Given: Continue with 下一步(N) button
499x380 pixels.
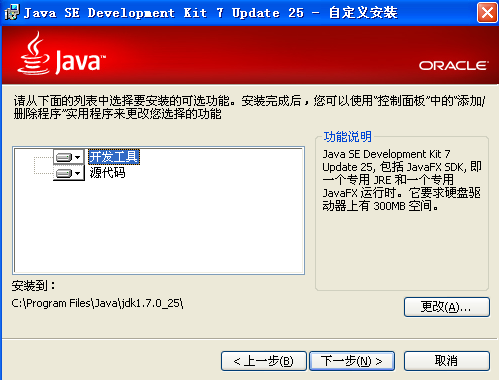Looking at the screenshot, I should point(352,361).
